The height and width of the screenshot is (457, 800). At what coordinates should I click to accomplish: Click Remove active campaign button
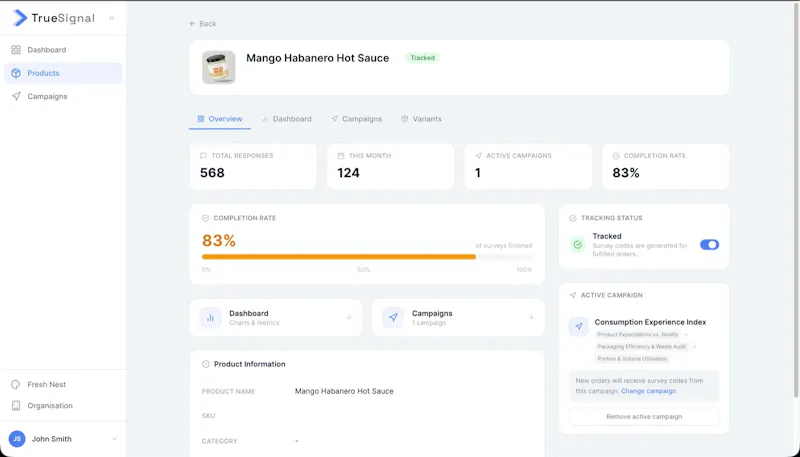point(644,417)
